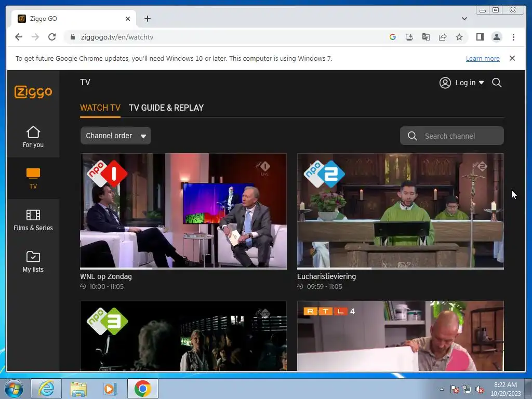
Task: Bookmark this tab star icon
Action: coord(459,37)
